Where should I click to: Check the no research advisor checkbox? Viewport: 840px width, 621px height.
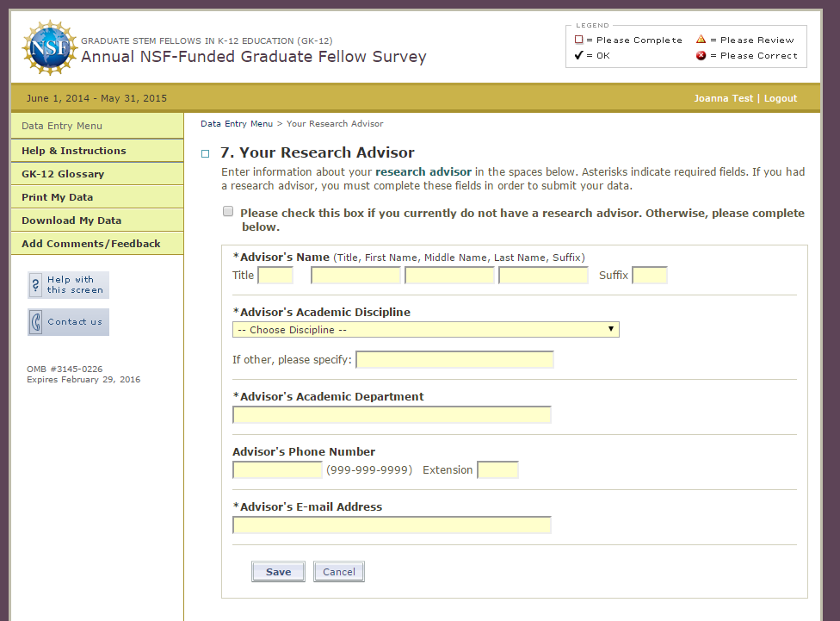pyautogui.click(x=228, y=212)
